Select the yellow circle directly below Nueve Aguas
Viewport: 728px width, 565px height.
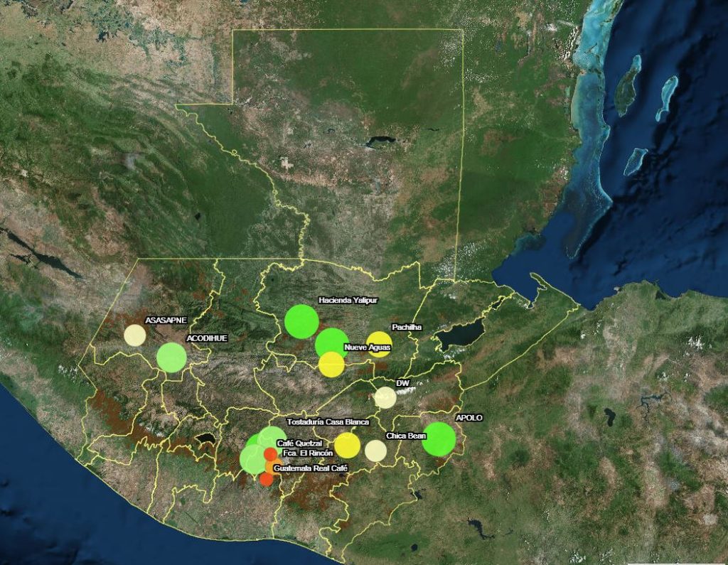point(331,365)
